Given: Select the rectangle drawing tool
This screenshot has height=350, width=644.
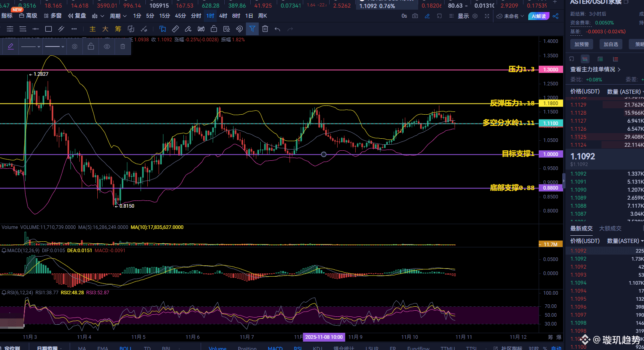Looking at the screenshot, I should coord(48,29).
